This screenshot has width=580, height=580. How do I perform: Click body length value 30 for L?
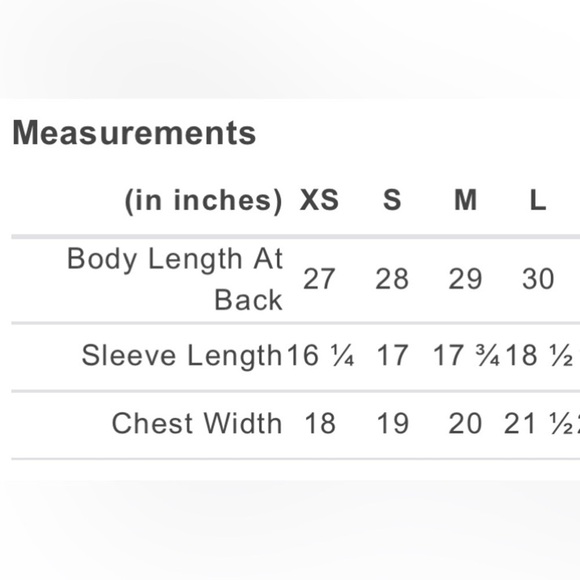click(538, 279)
